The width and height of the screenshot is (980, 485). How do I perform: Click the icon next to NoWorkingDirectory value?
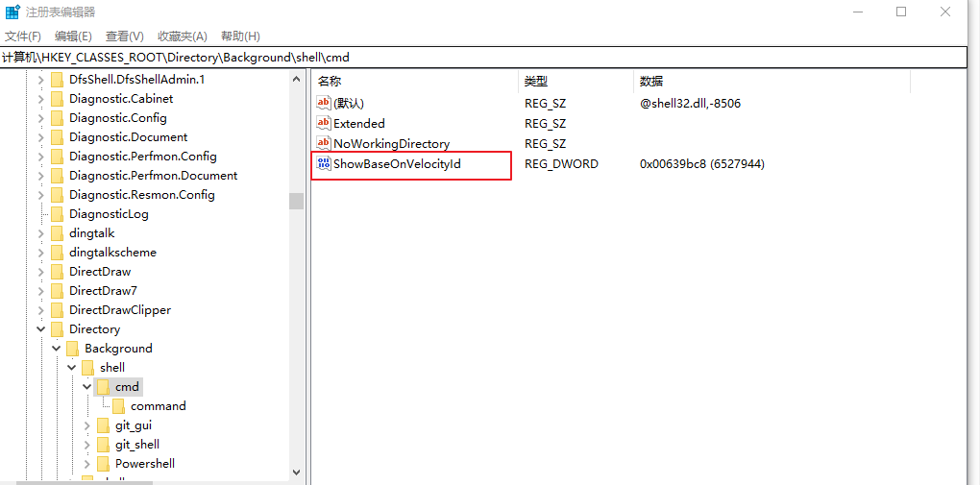324,143
